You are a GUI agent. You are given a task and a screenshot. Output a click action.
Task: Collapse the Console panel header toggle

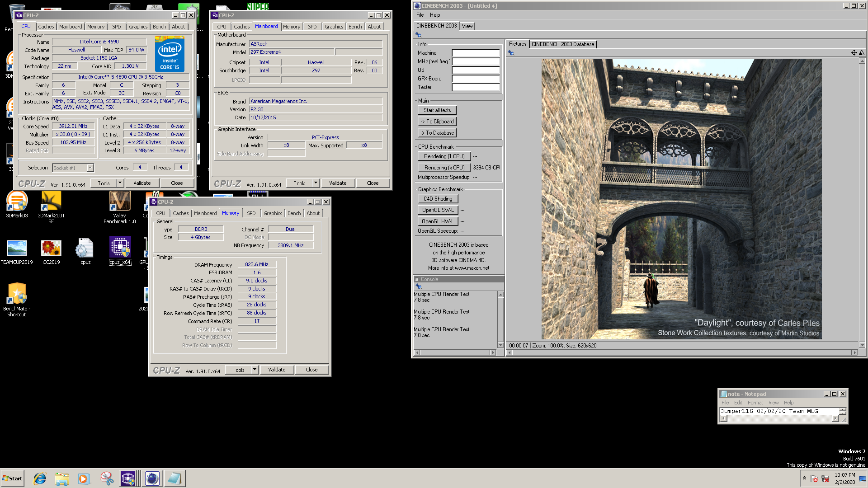(x=416, y=279)
